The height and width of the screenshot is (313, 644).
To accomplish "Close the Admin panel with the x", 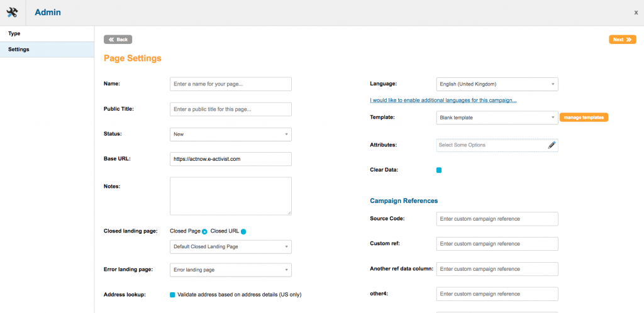I will [x=636, y=13].
